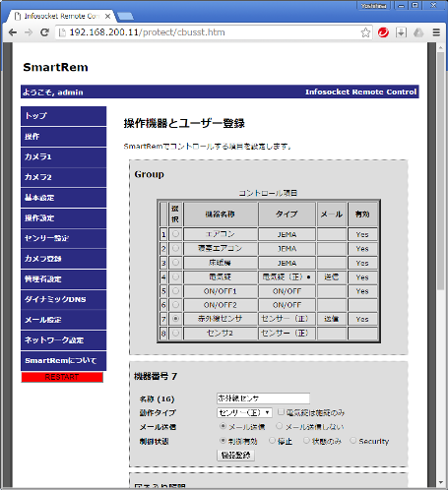448x490 pixels.
Task: Open the red Trend Micro extension icon
Action: coord(383,32)
